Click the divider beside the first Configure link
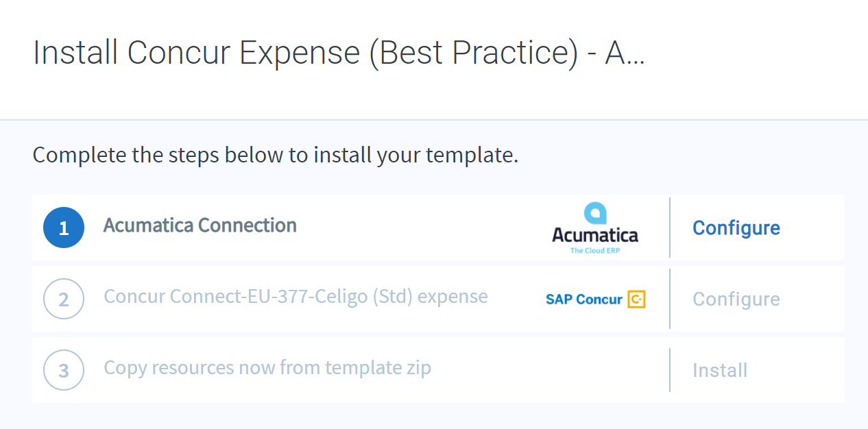The height and width of the screenshot is (429, 868). point(670,228)
